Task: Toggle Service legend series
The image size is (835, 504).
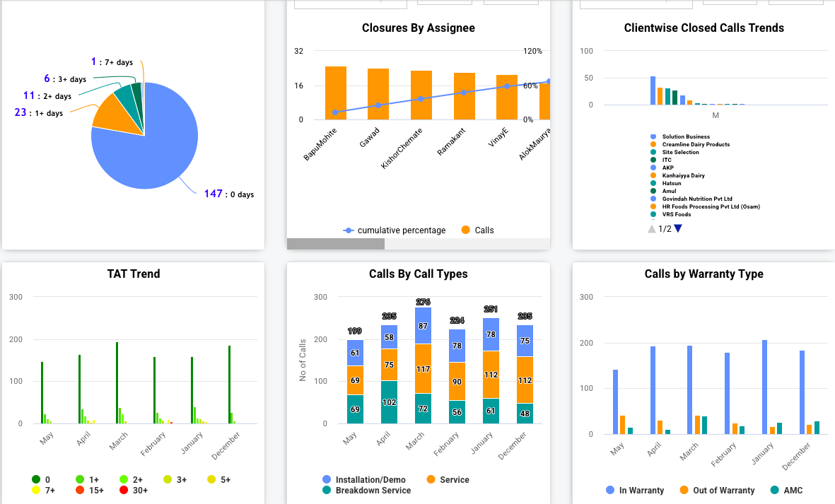Action: (448, 479)
